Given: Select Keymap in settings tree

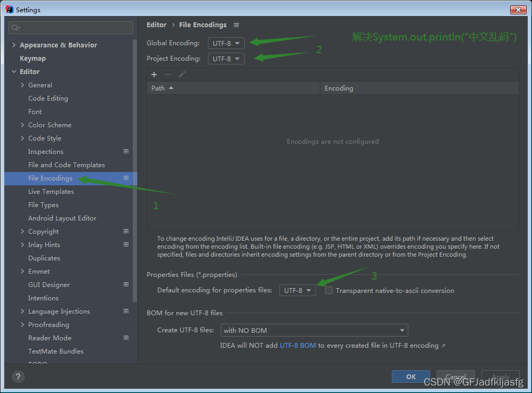Looking at the screenshot, I should [33, 58].
